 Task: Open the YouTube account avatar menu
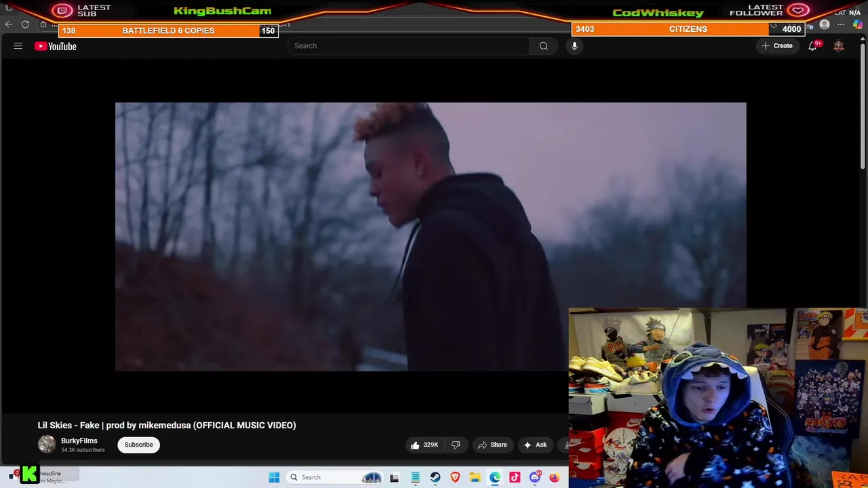coord(839,46)
